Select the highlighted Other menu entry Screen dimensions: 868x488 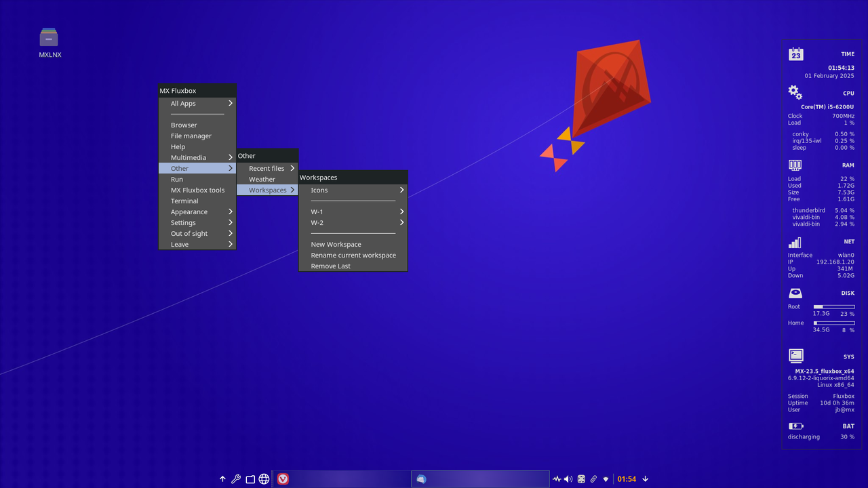point(197,168)
